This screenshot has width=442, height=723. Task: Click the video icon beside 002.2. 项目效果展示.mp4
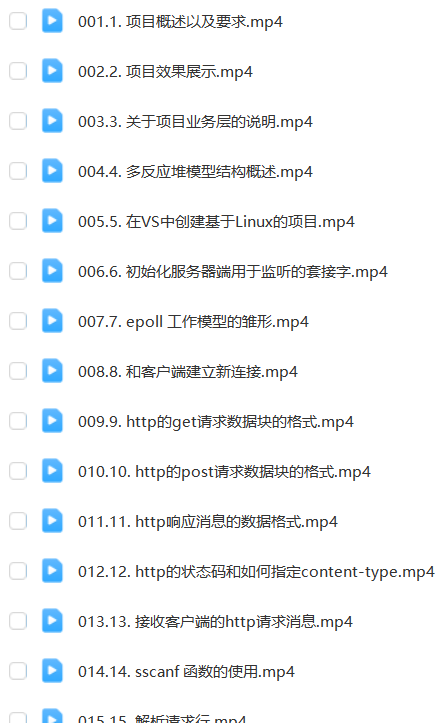click(52, 71)
